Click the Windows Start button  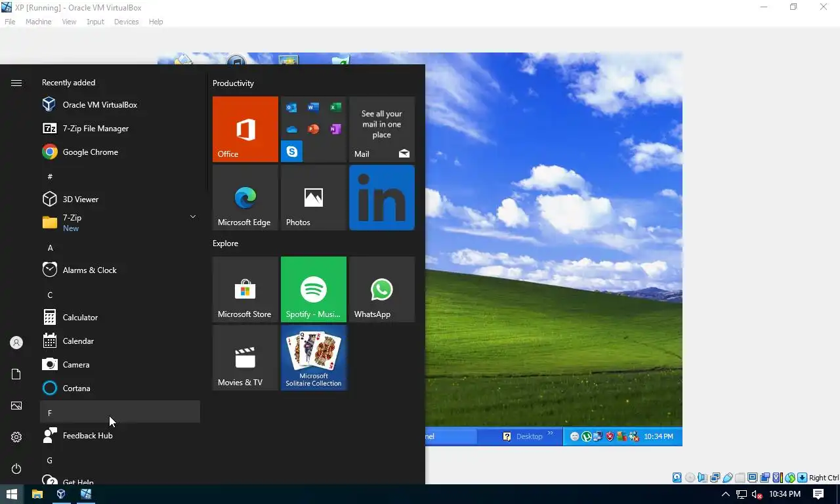12,494
